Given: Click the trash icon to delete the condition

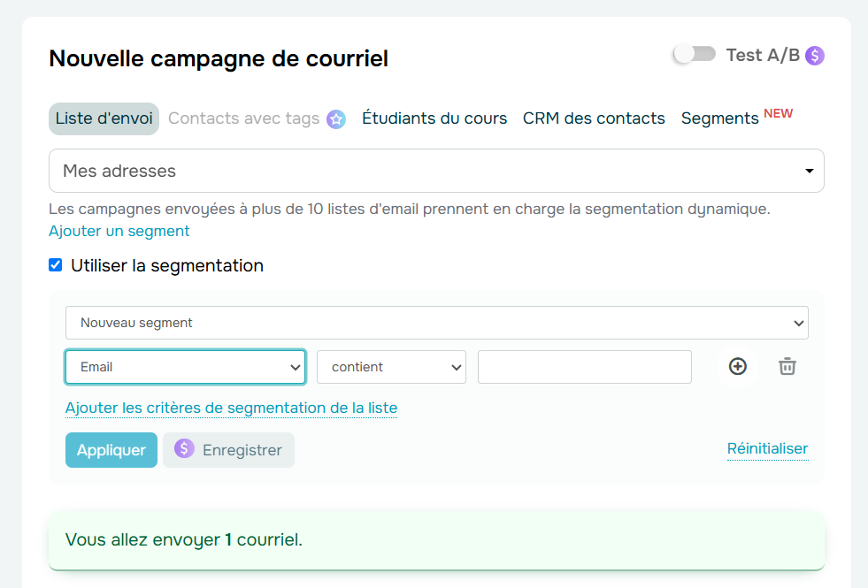Looking at the screenshot, I should coord(787,366).
